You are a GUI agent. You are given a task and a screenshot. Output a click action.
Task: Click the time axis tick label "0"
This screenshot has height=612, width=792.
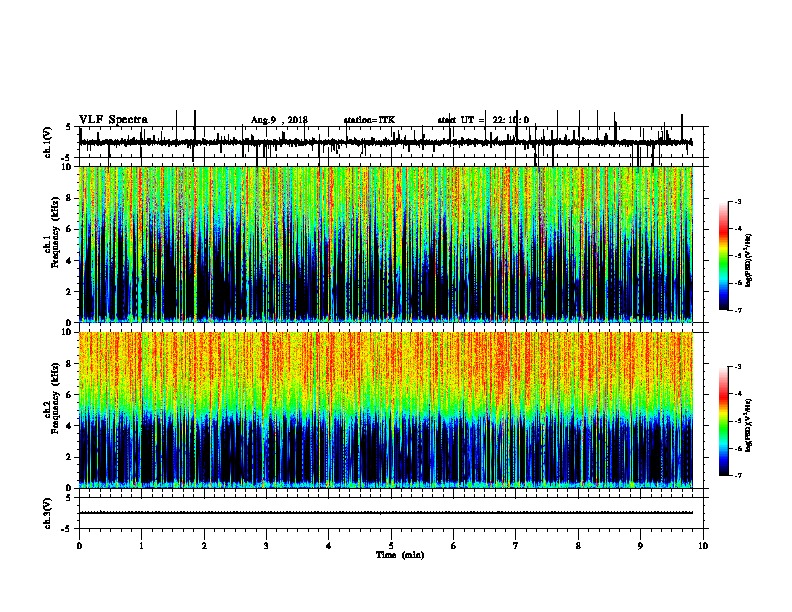[x=79, y=546]
